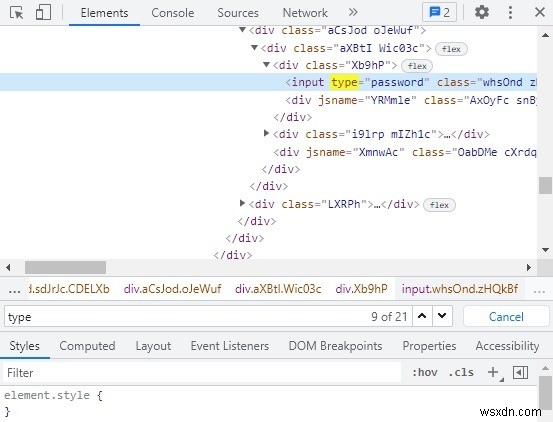Toggle the device toolbar icon

tap(43, 13)
